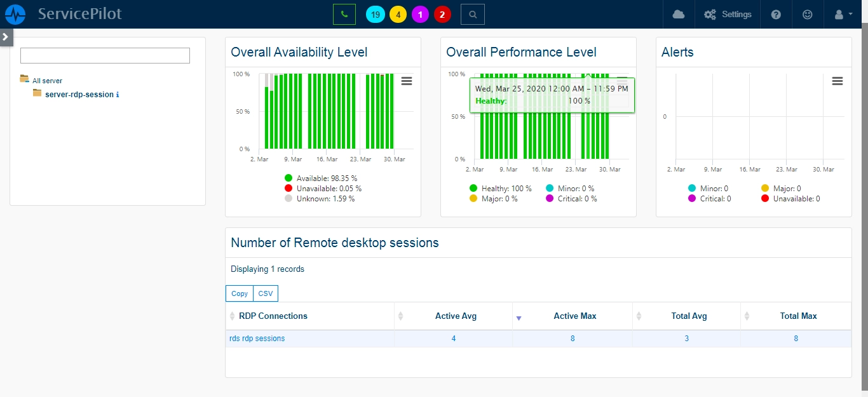This screenshot has height=397, width=868.
Task: Click the Overall Availability Level heading
Action: click(x=299, y=52)
